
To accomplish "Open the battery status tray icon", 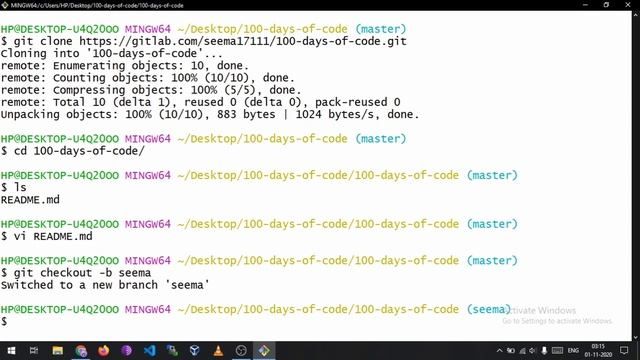I will coord(511,351).
